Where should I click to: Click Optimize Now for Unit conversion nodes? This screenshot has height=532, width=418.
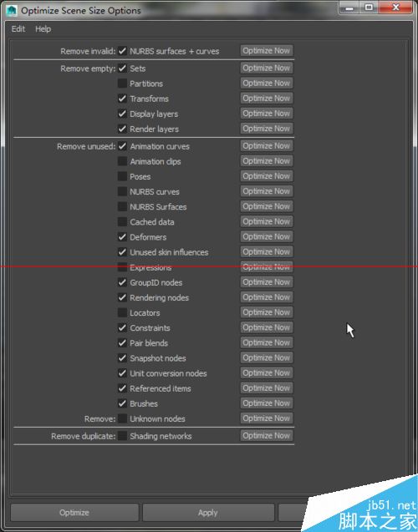pyautogui.click(x=267, y=372)
